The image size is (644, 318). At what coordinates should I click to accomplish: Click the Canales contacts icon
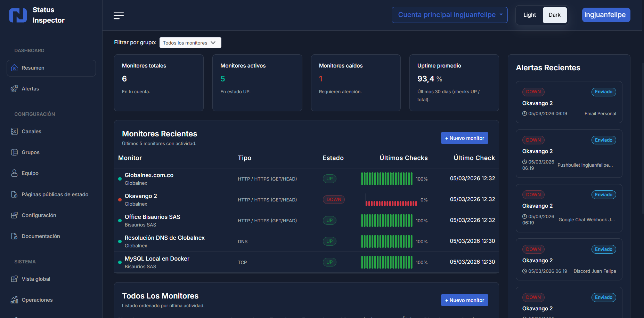click(14, 132)
